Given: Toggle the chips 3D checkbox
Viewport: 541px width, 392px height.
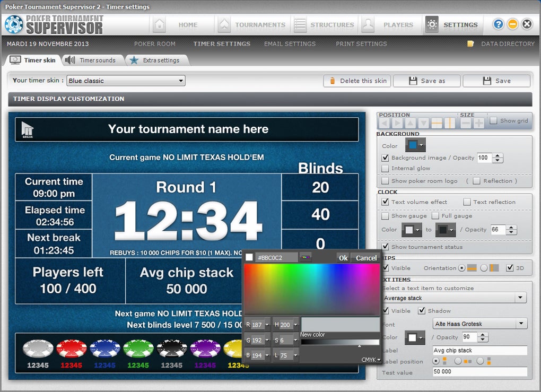Looking at the screenshot, I should [510, 268].
